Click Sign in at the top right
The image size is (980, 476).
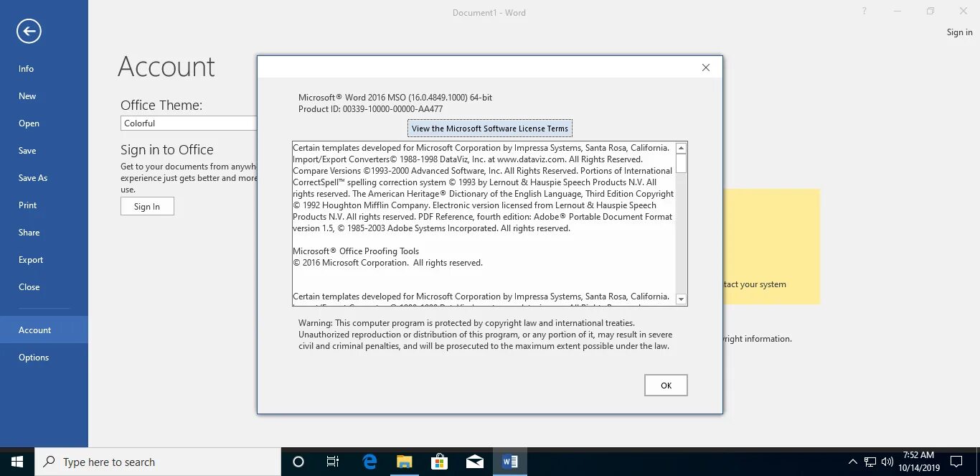point(959,32)
